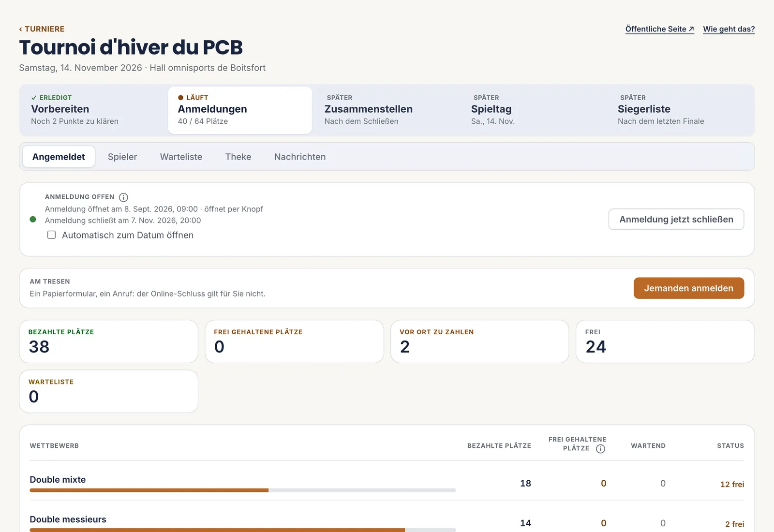Switch to the Theke tab
The width and height of the screenshot is (774, 532).
(x=238, y=157)
